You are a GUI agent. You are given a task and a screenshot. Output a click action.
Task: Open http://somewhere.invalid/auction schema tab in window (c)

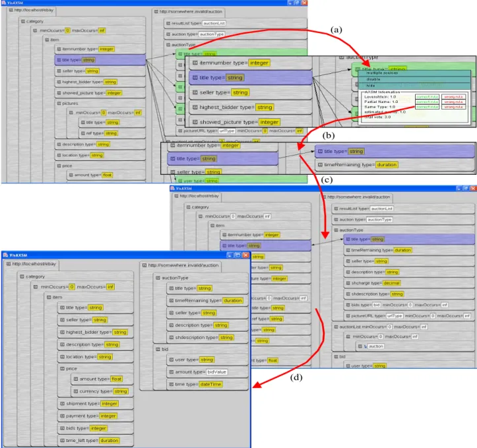click(356, 197)
